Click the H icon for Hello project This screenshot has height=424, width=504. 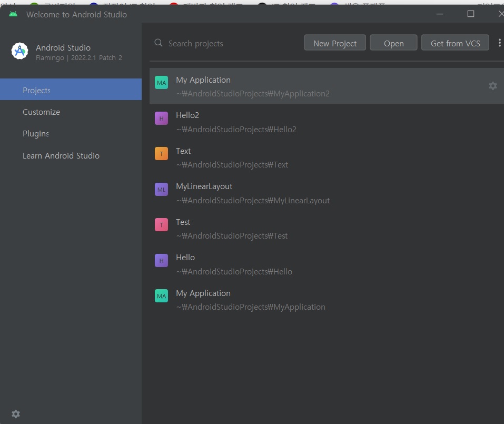(161, 260)
